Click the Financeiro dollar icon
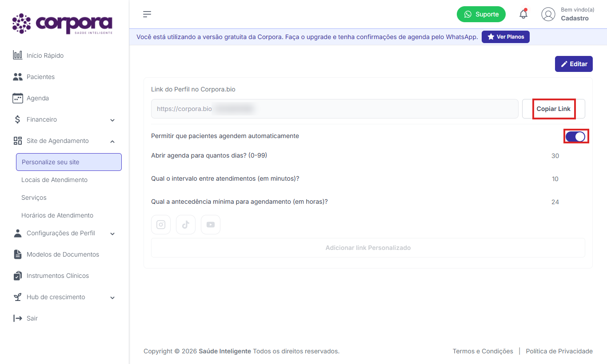This screenshot has height=364, width=607. tap(18, 119)
